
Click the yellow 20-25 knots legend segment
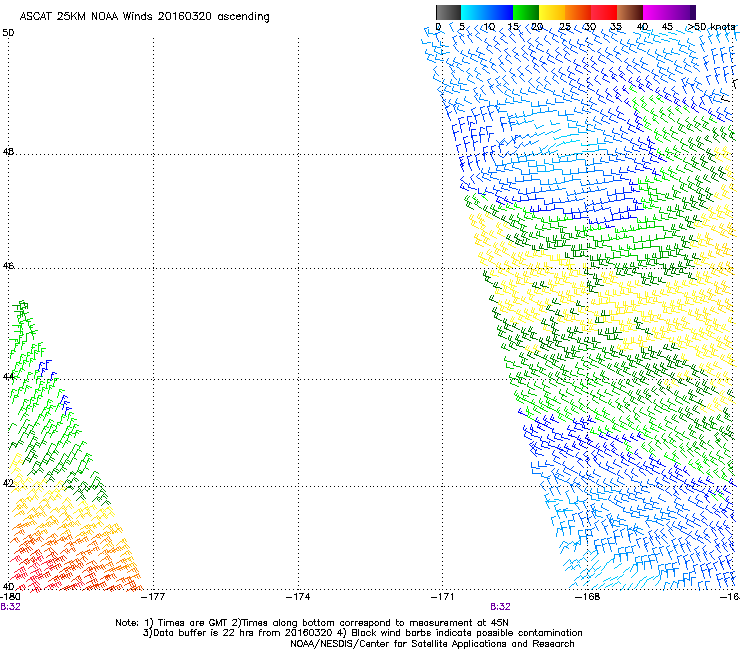click(552, 12)
